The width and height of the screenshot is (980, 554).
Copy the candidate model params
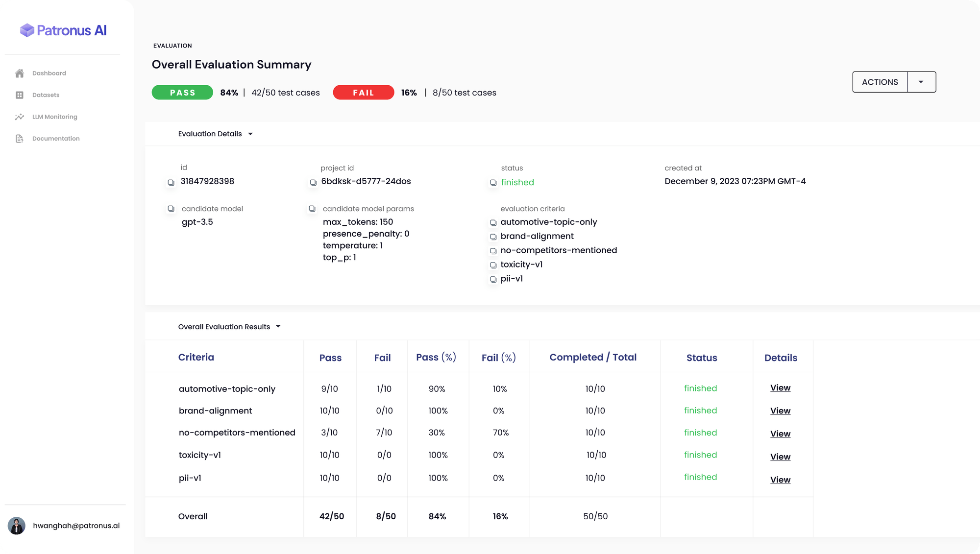[312, 208]
